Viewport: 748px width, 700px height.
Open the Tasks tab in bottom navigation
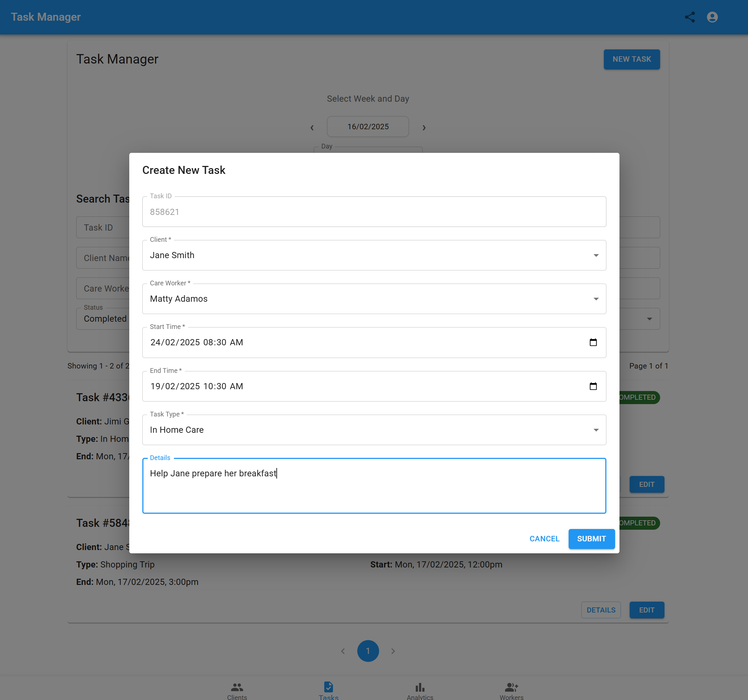coord(329,691)
